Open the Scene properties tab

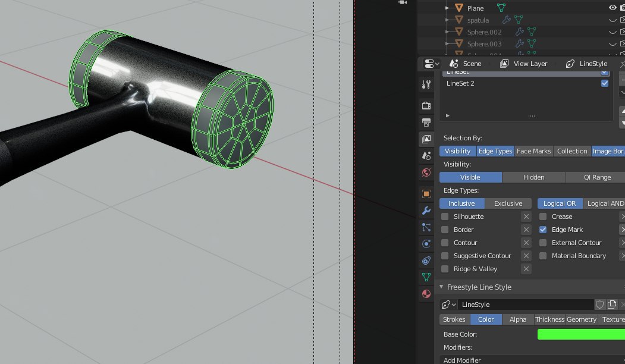pos(426,155)
